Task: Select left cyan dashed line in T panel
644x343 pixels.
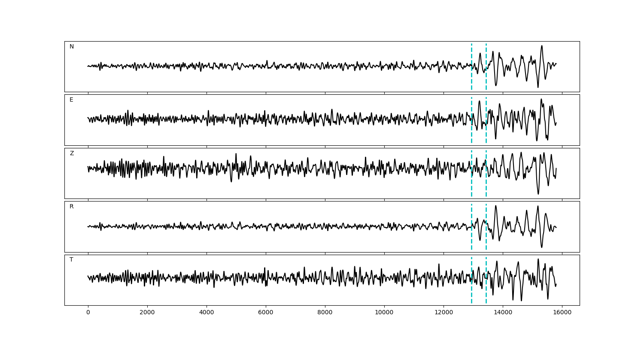Action: tap(471, 292)
